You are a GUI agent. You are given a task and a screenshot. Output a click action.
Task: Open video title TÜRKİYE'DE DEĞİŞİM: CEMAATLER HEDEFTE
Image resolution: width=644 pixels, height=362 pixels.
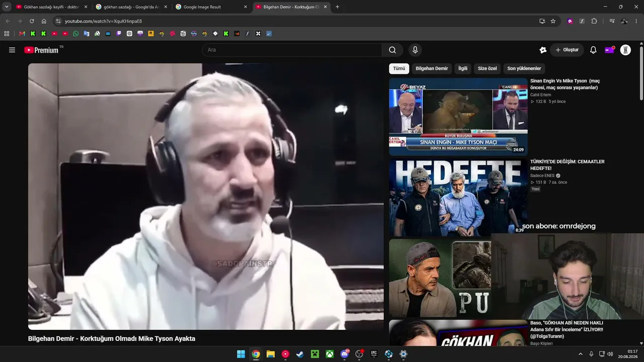[567, 165]
